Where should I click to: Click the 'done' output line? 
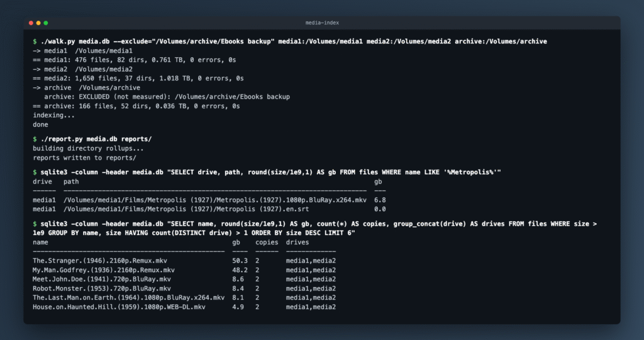click(40, 125)
